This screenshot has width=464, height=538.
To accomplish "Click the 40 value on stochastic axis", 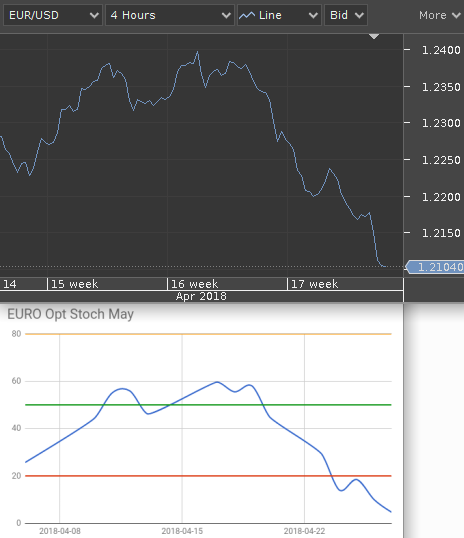I will [16, 428].
